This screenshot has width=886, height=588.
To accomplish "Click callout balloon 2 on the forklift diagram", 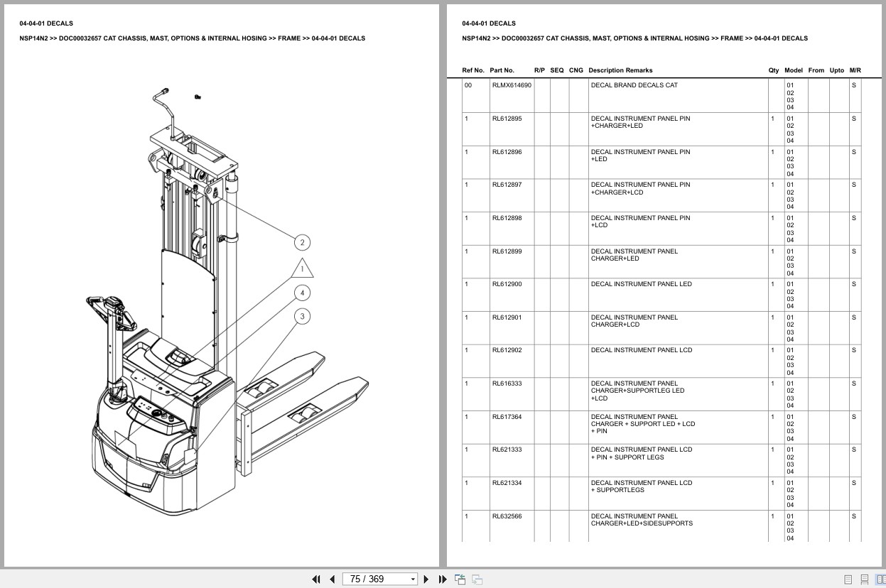I will [x=302, y=242].
